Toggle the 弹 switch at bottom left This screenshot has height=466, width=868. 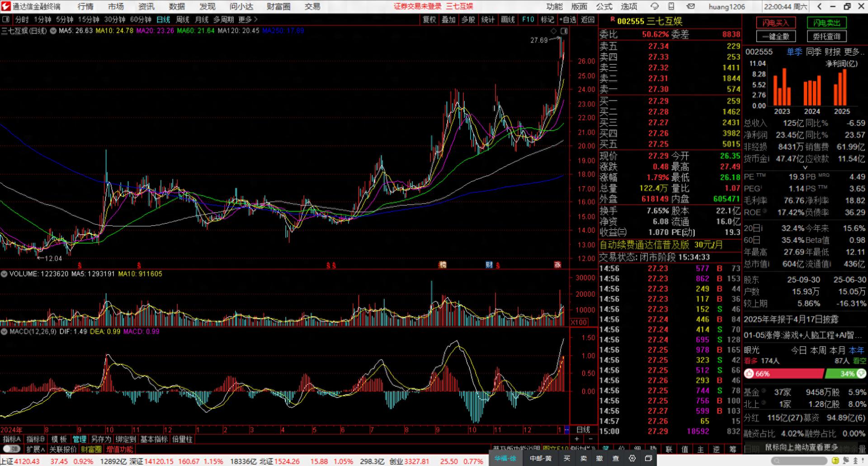pos(12,449)
